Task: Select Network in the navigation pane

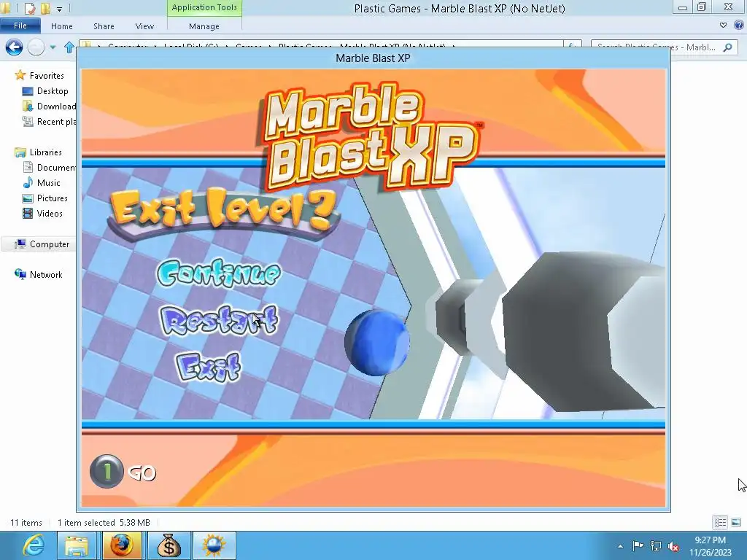Action: (46, 275)
